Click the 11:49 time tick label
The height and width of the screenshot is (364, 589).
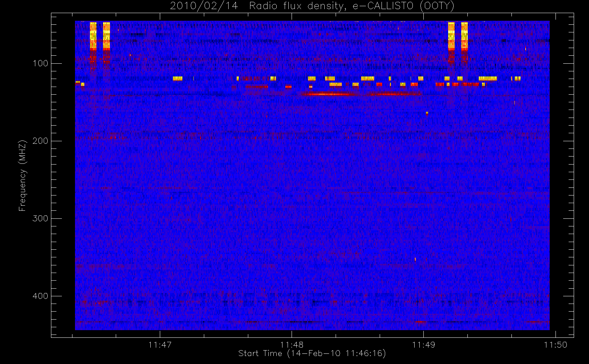(x=424, y=345)
